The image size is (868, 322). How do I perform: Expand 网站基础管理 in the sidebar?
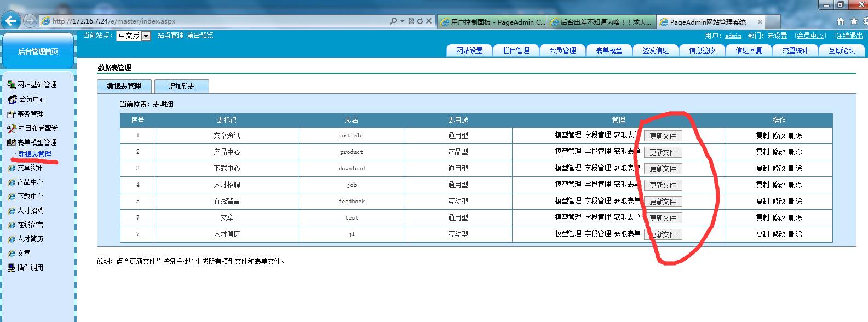(36, 84)
